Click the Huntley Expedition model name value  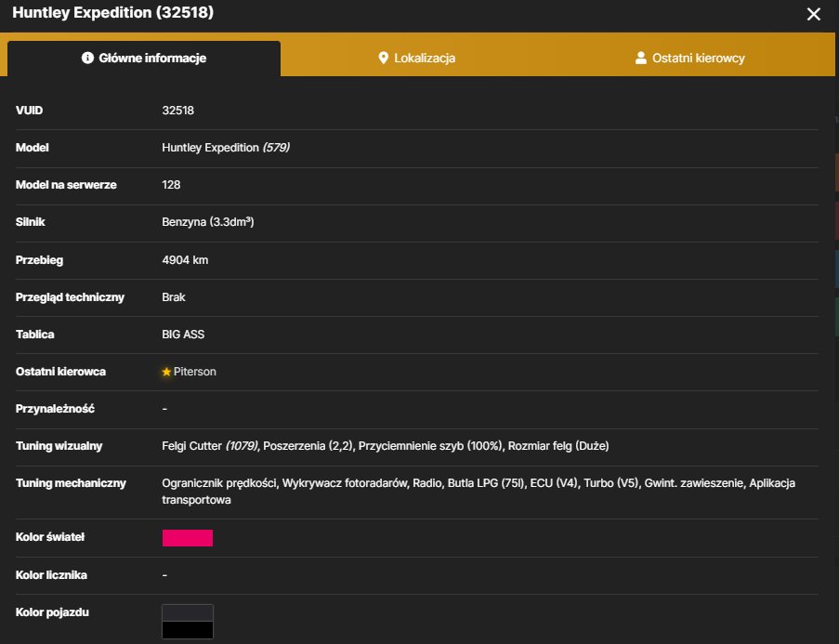(x=210, y=148)
